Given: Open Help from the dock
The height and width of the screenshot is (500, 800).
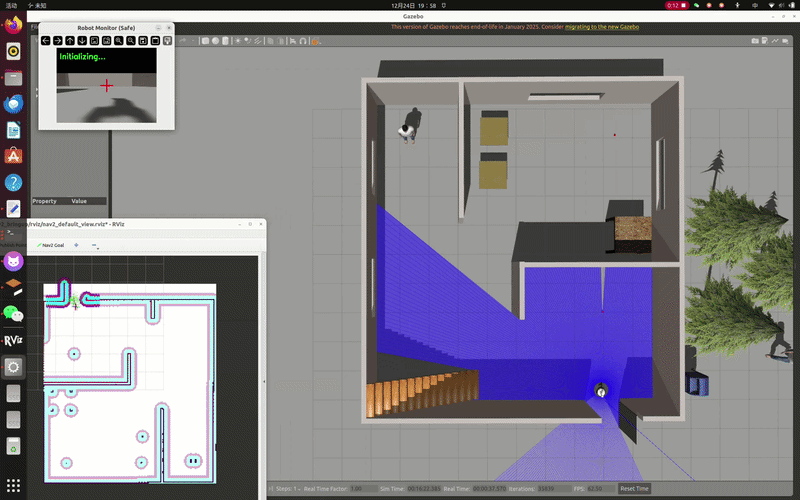Looking at the screenshot, I should coord(13,183).
